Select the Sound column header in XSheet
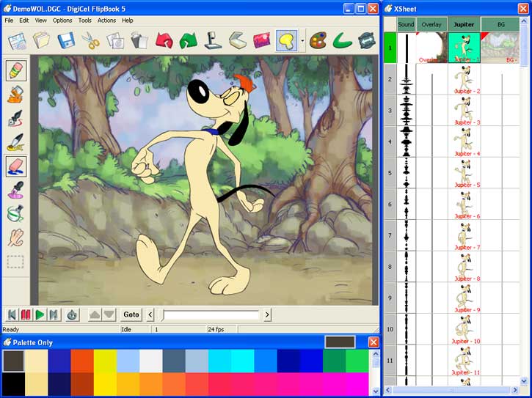Screen dimensions: 532x398 406,24
